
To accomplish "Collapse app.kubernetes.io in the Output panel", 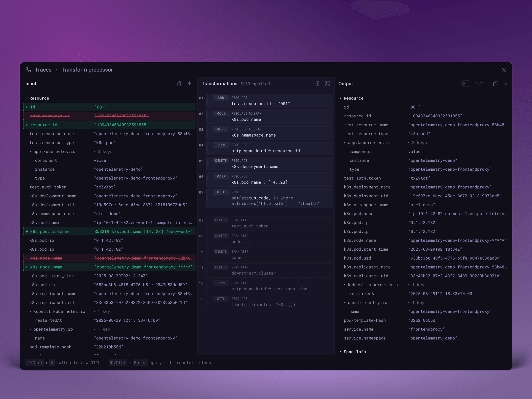I will 345,143.
